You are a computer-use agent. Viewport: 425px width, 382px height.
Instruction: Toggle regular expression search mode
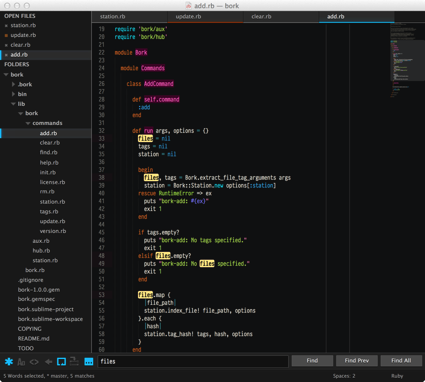click(x=9, y=361)
